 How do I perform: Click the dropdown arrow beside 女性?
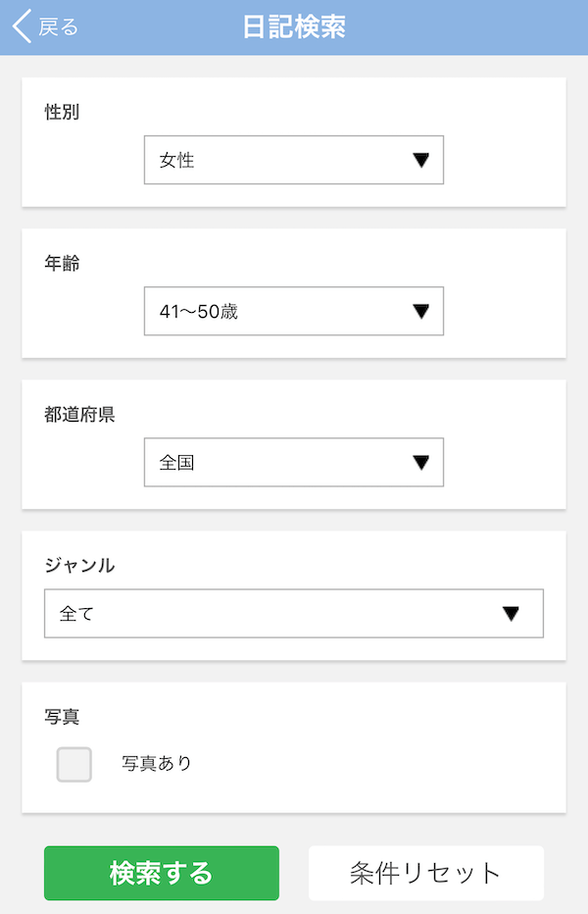[421, 159]
